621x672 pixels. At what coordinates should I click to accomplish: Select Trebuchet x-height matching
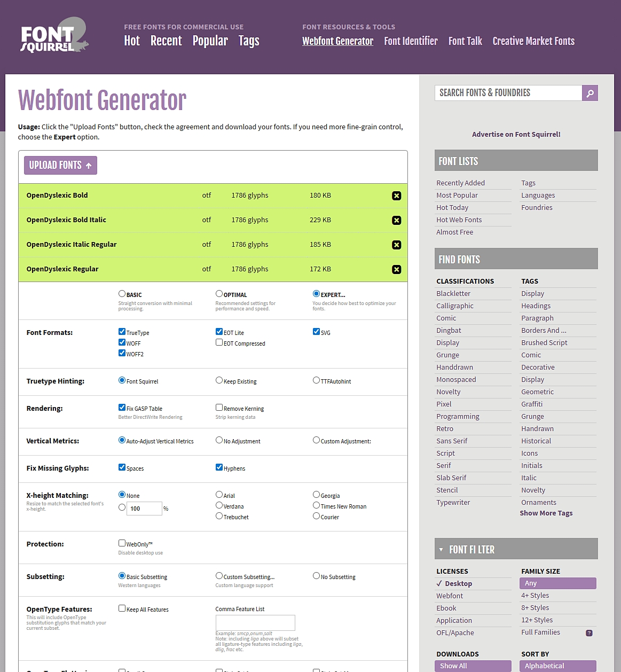tap(219, 516)
